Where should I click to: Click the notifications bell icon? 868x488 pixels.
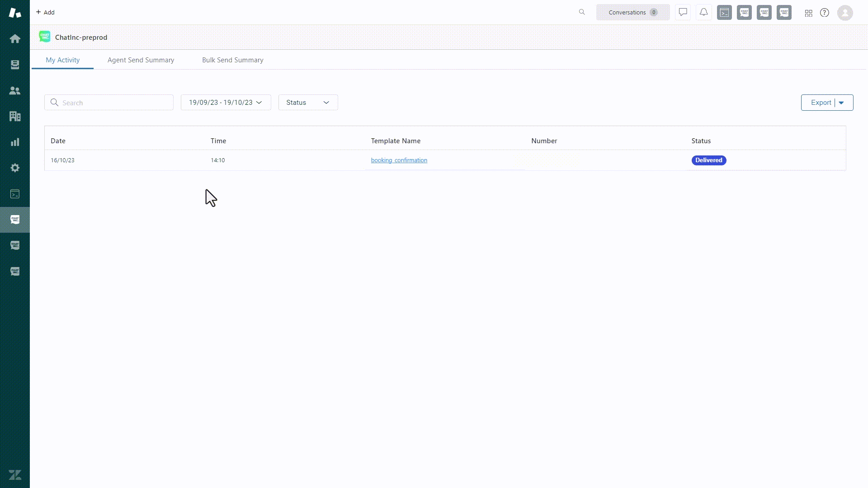[703, 12]
